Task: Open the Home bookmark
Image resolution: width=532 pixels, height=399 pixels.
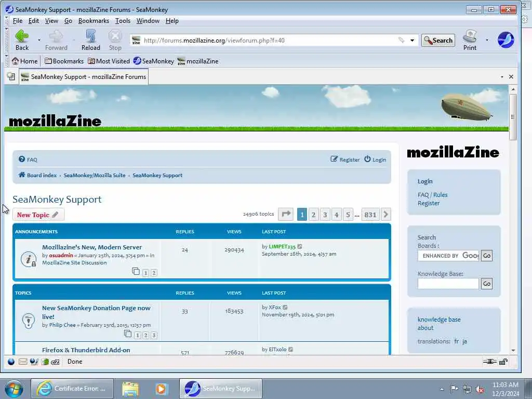Action: pyautogui.click(x=25, y=61)
